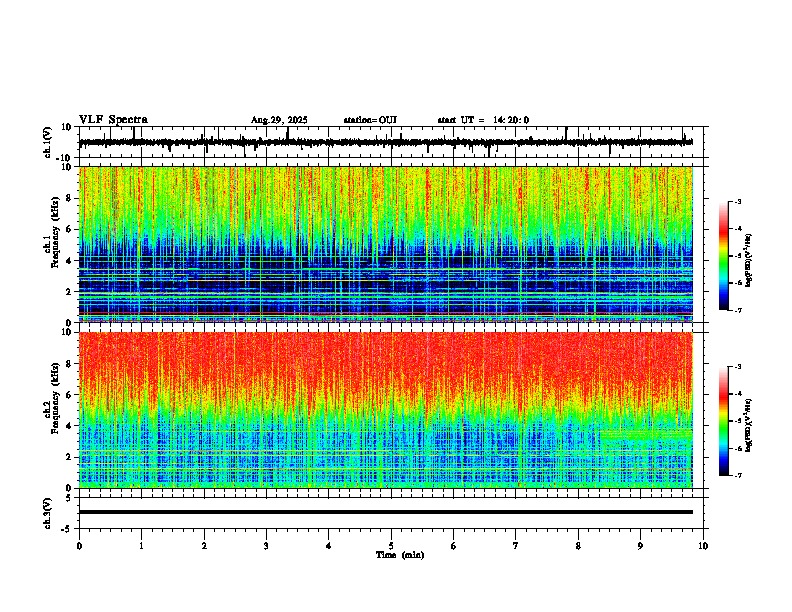This screenshot has width=792, height=612.
Task: Click the "-7" tick on ch.2 colorbar
Action: tap(738, 476)
